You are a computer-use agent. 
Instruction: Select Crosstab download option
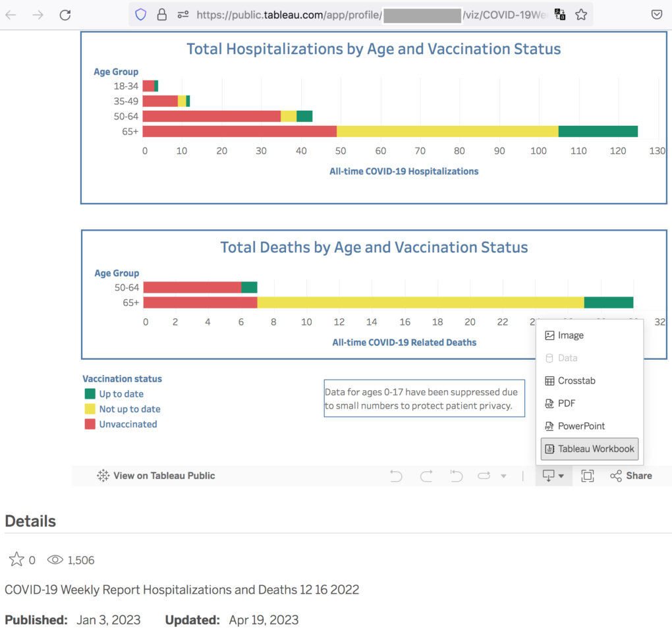576,380
